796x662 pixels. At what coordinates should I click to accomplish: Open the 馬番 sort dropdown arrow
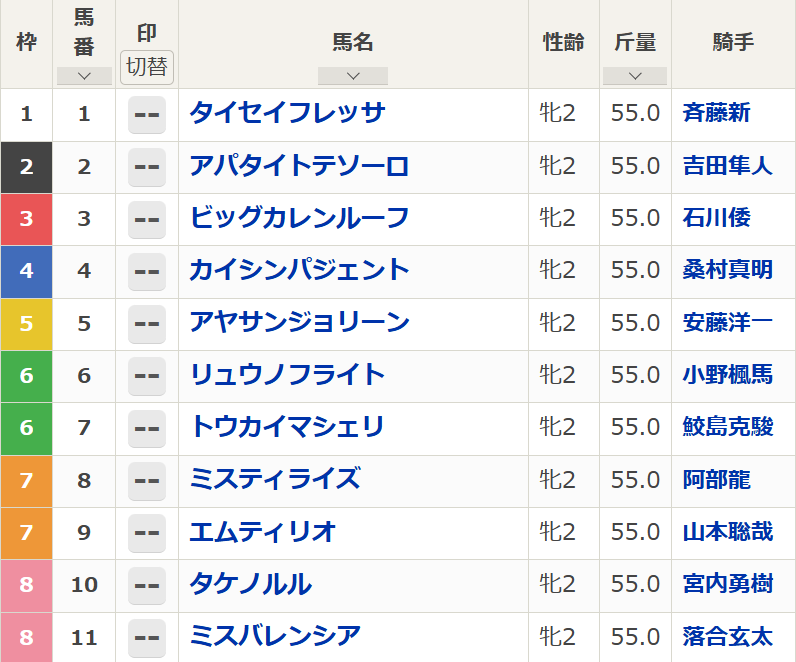click(x=84, y=76)
